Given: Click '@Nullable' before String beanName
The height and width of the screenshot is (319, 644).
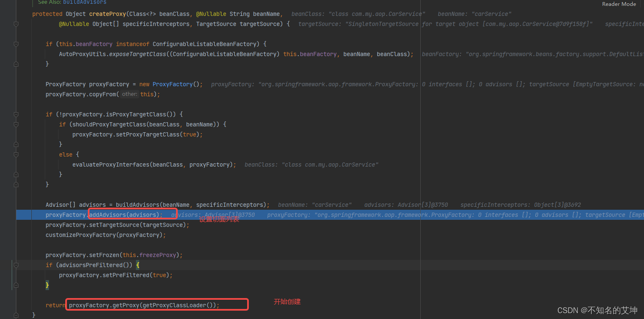Looking at the screenshot, I should tap(211, 14).
